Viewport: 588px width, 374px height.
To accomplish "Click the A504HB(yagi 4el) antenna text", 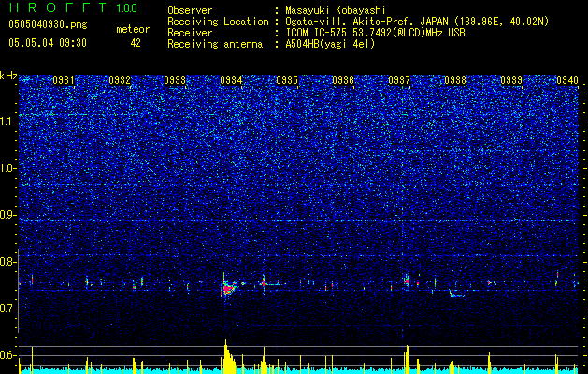I will click(x=330, y=44).
